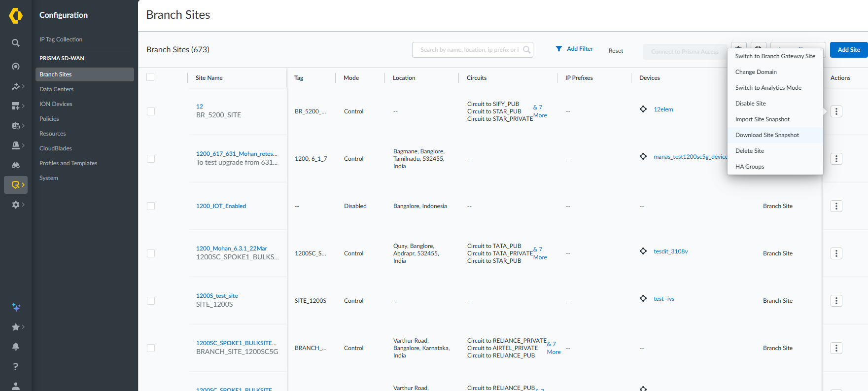This screenshot has width=868, height=391.
Task: Click the search magnifier icon in left rail
Action: point(16,43)
